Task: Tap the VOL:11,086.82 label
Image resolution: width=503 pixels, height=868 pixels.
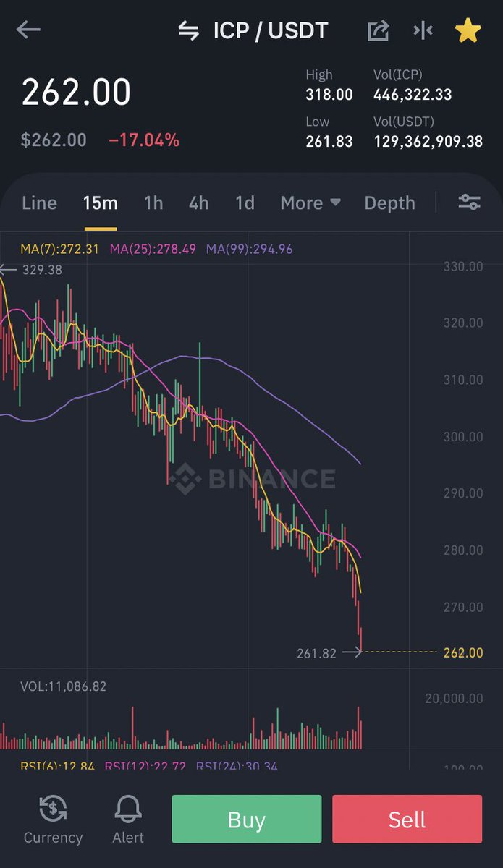Action: (63, 686)
